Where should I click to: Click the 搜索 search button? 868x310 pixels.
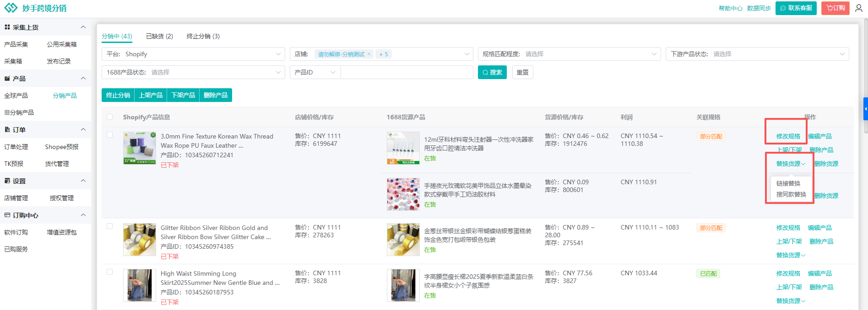point(492,72)
